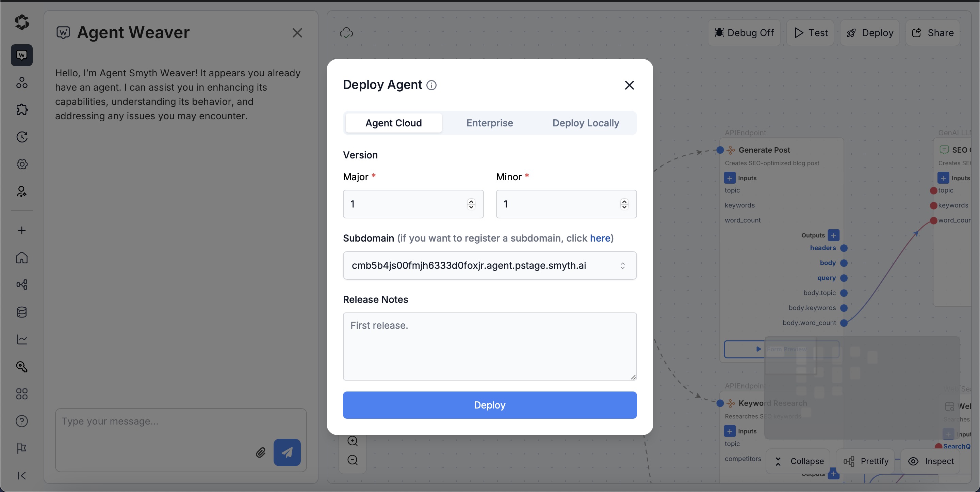
Task: Open the subdomain selection dropdown
Action: point(623,265)
